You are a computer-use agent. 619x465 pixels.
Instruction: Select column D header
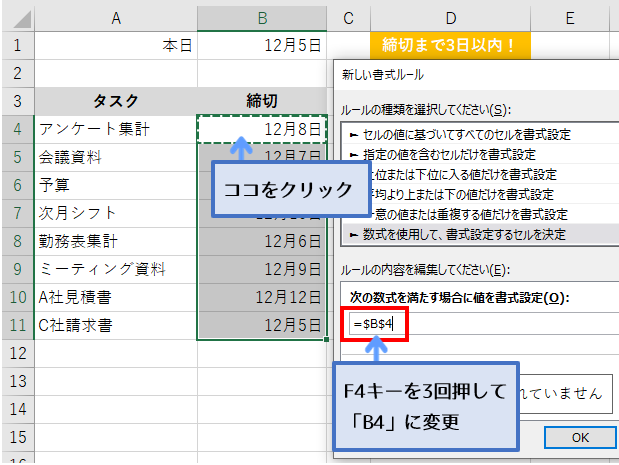pos(450,19)
